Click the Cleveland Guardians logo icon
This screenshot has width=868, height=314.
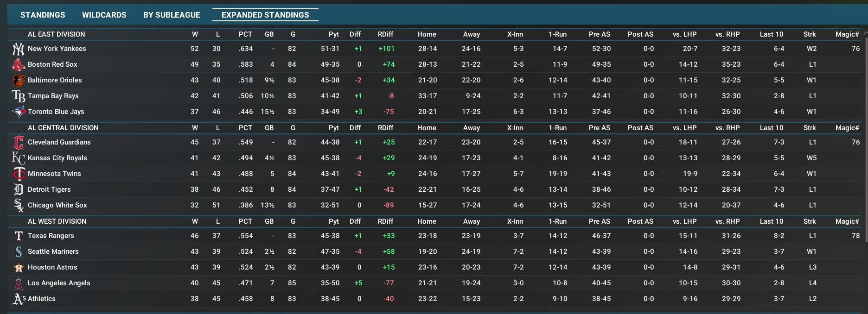tap(18, 142)
